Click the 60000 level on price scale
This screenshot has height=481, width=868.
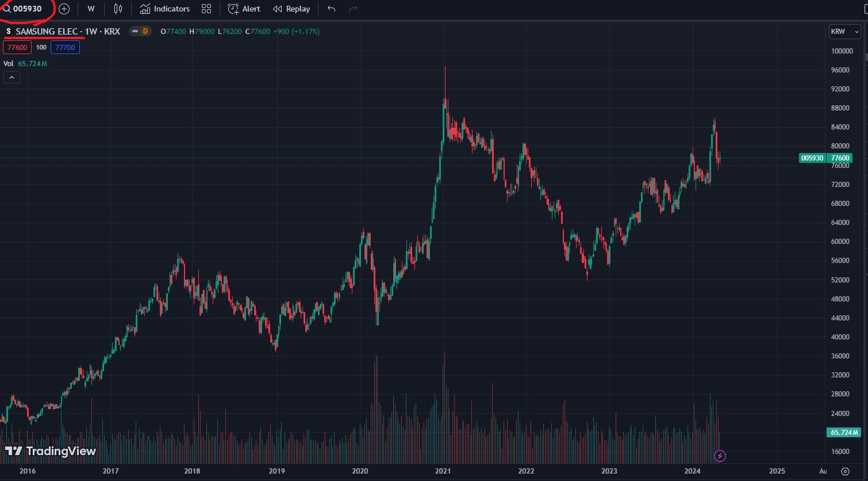841,241
